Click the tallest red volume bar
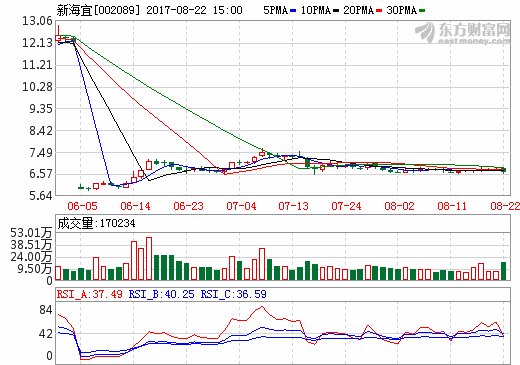The height and width of the screenshot is (365, 520). 149,259
